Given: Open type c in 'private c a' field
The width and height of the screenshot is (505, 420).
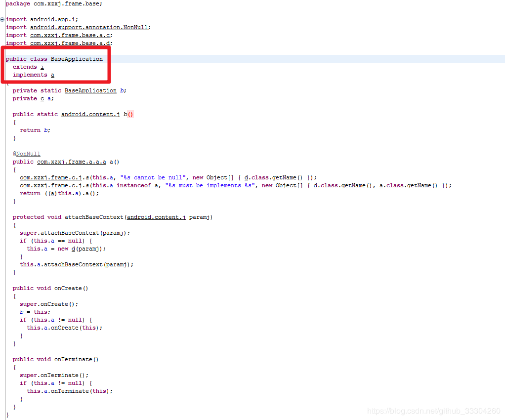Looking at the screenshot, I should tap(42, 98).
